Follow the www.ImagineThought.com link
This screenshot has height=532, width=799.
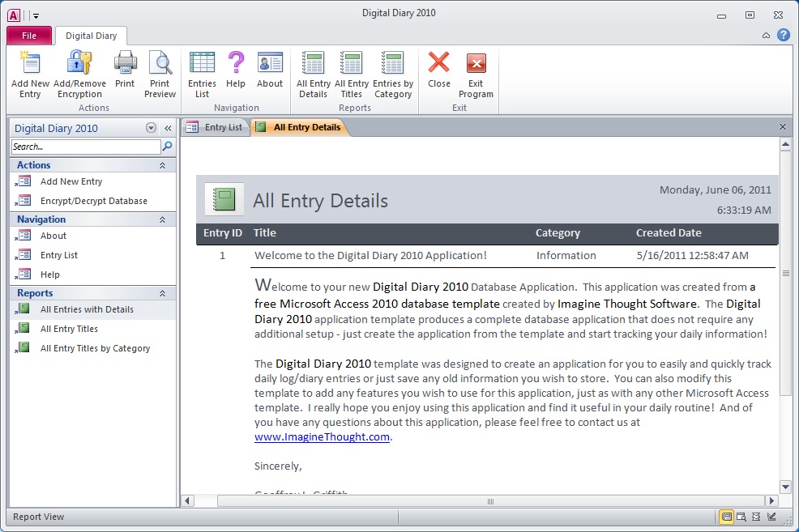[322, 436]
